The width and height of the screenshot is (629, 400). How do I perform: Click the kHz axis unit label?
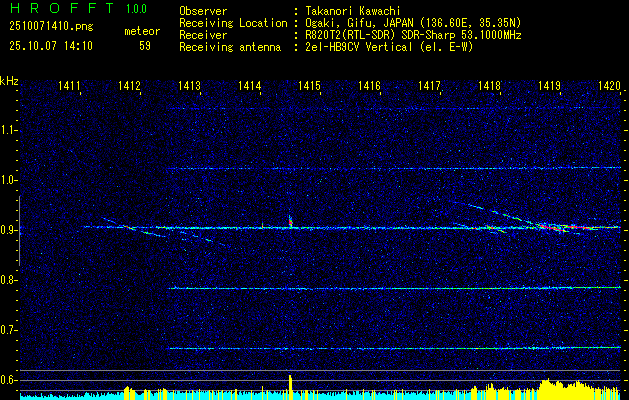9,81
